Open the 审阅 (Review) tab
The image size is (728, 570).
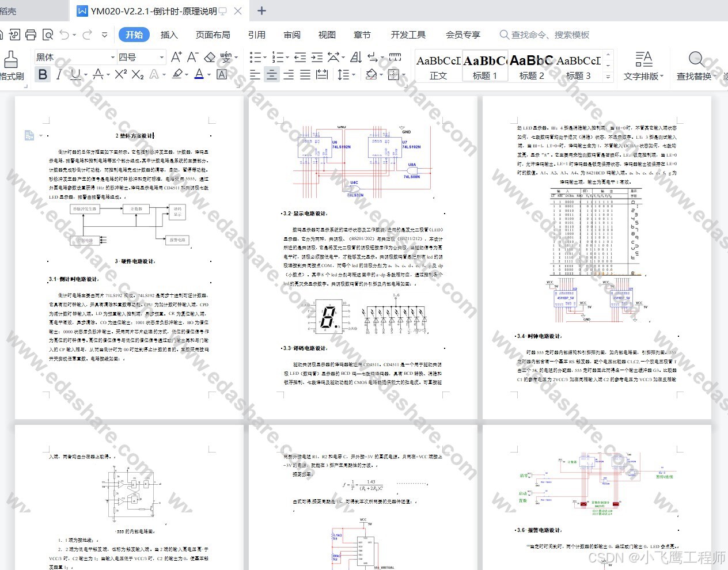pos(292,35)
